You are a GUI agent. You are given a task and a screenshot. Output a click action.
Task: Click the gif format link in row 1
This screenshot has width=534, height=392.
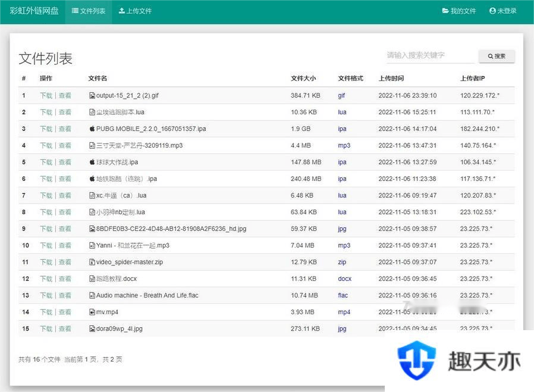pos(341,96)
